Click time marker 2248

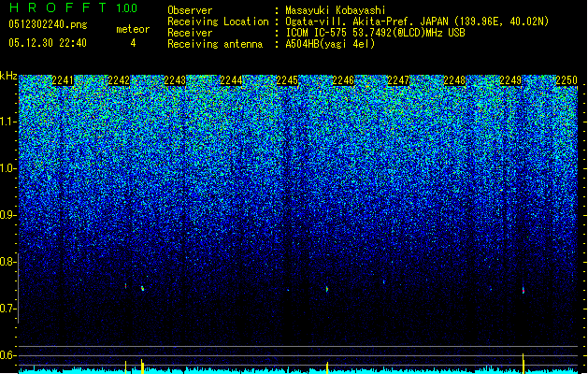pyautogui.click(x=454, y=80)
